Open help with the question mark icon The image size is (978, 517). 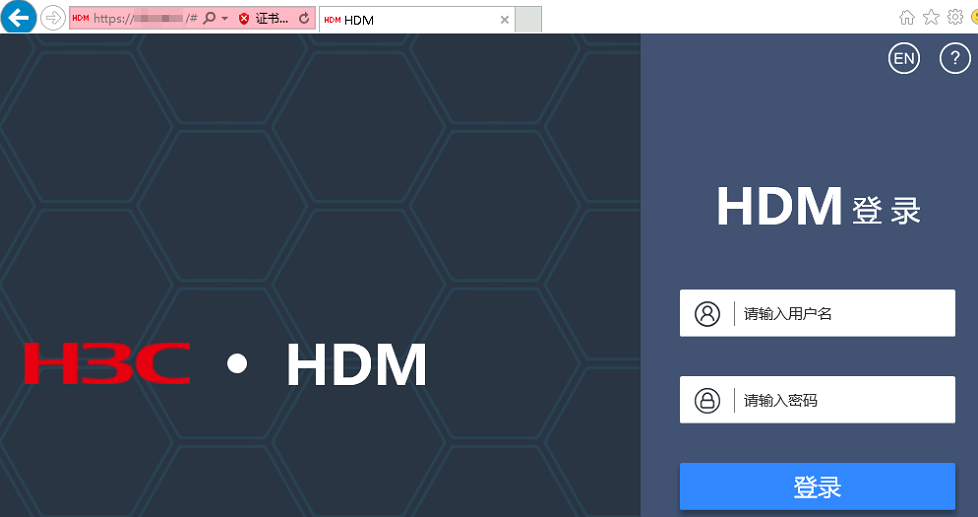pos(955,58)
